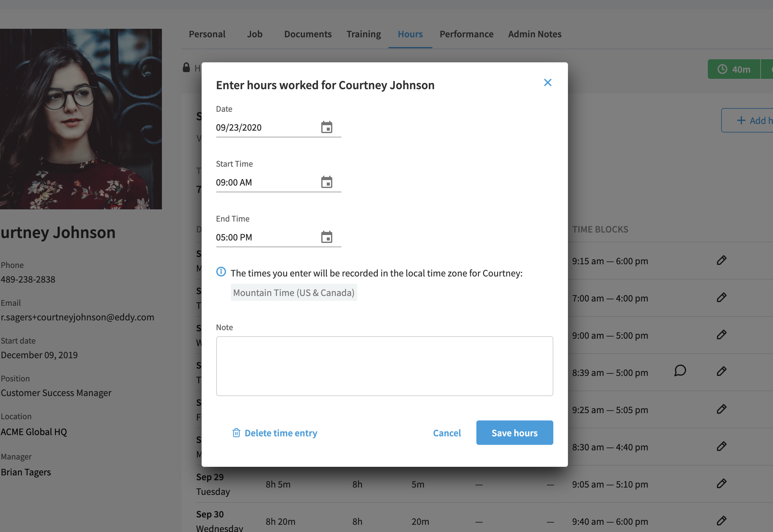Open the Admin Notes tab
773x532 pixels.
[x=534, y=34]
